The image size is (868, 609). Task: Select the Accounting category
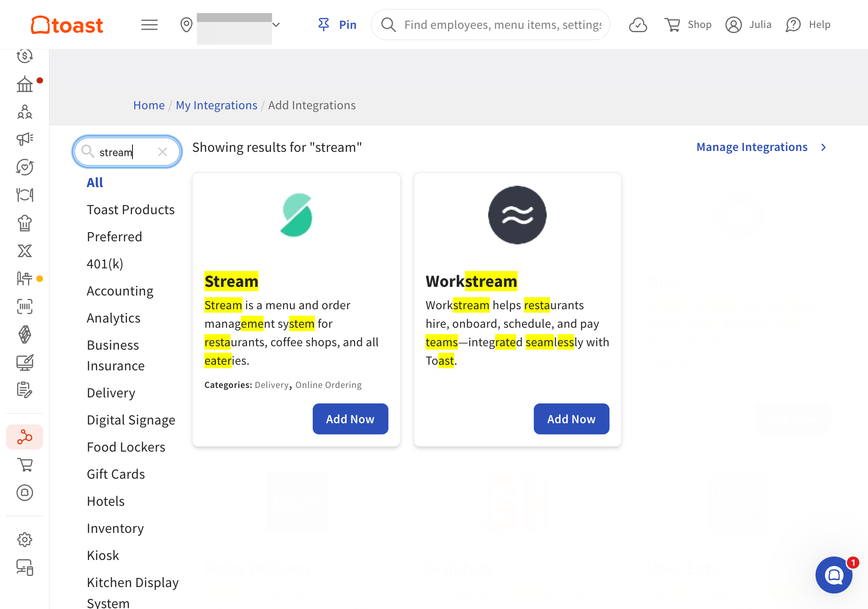[x=120, y=291]
